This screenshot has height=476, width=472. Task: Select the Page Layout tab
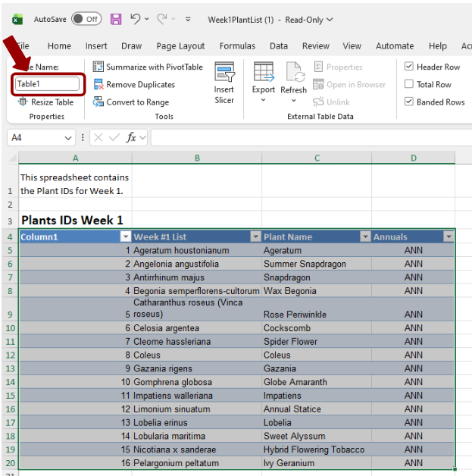(x=180, y=45)
